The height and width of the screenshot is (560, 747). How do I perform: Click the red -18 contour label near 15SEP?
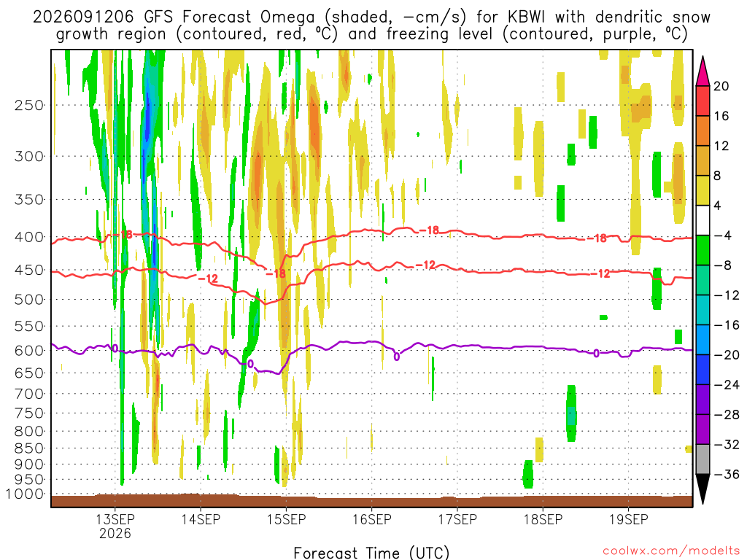(x=275, y=273)
